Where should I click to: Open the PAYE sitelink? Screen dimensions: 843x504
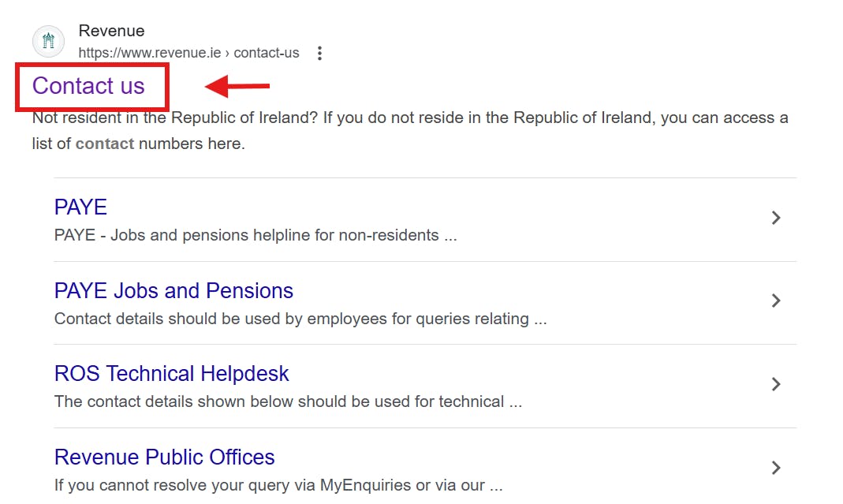pyautogui.click(x=80, y=207)
